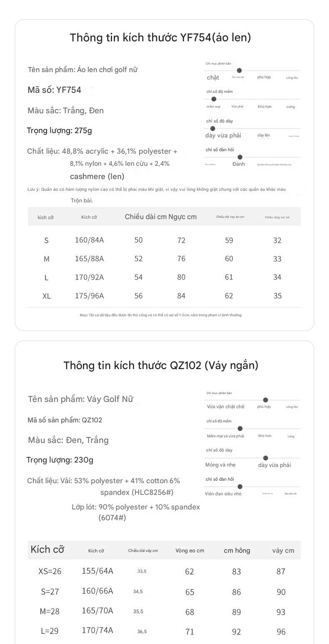Click the elasticity index slider dot for the sweater

(x=240, y=157)
